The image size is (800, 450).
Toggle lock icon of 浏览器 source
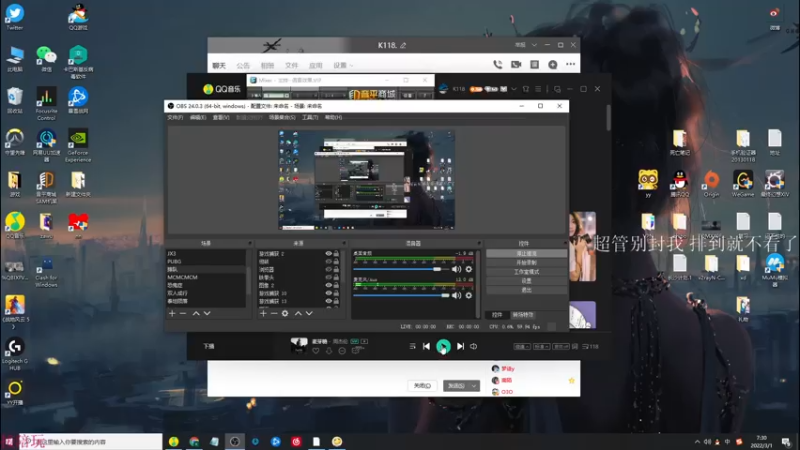[336, 269]
